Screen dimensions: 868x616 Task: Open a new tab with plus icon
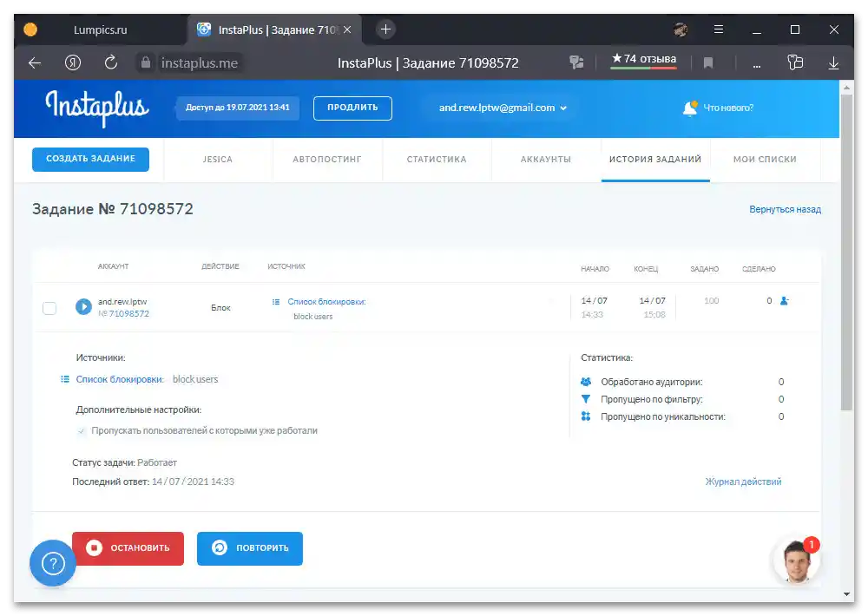pos(386,29)
